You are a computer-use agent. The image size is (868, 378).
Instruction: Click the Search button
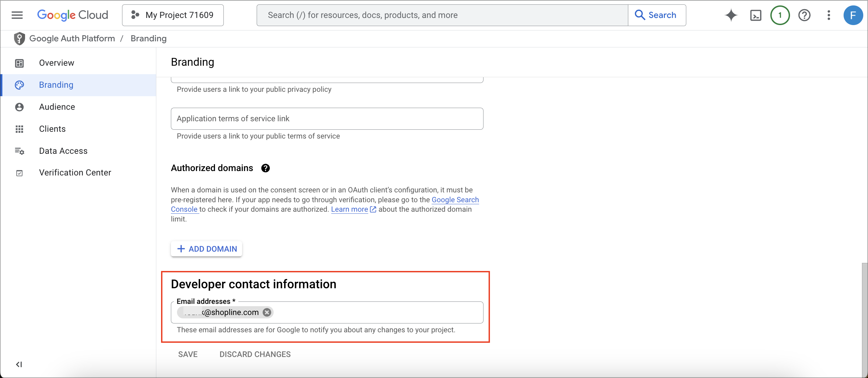657,15
